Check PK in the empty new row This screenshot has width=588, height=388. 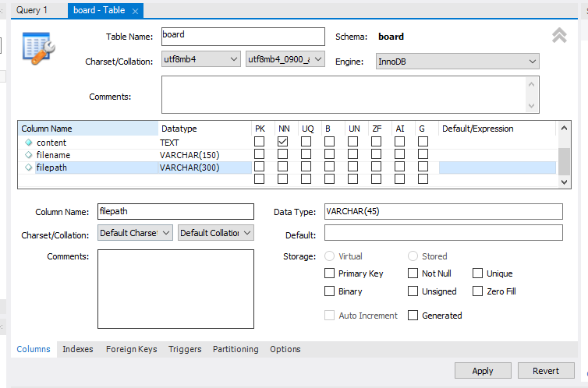pyautogui.click(x=259, y=179)
